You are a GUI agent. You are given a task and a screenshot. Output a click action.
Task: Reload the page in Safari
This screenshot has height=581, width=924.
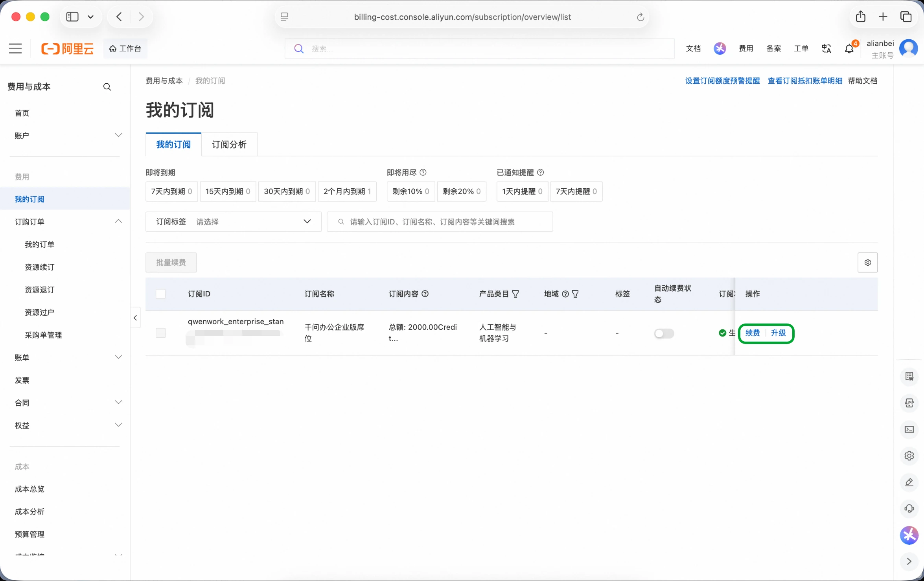640,17
